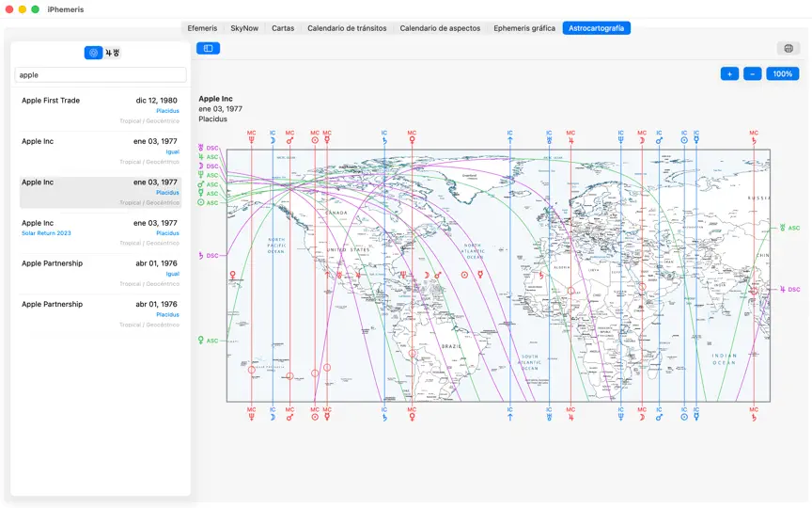Select Apple Inc Solar Return 2023 entry
Image resolution: width=812 pixels, height=508 pixels.
pos(101,232)
